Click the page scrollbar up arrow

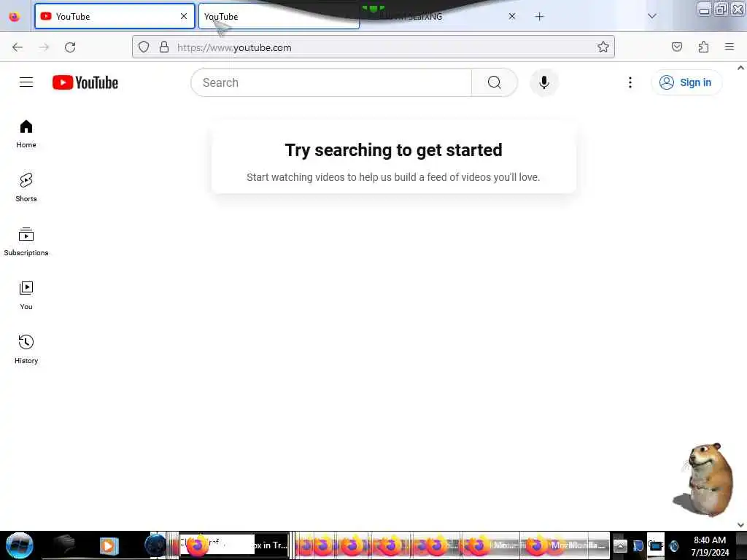click(x=741, y=68)
